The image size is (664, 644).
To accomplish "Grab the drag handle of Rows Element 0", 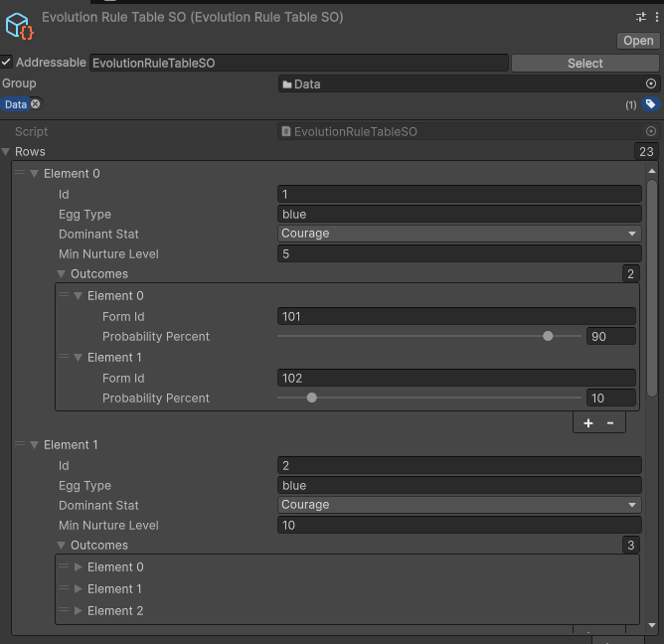I will (x=20, y=172).
